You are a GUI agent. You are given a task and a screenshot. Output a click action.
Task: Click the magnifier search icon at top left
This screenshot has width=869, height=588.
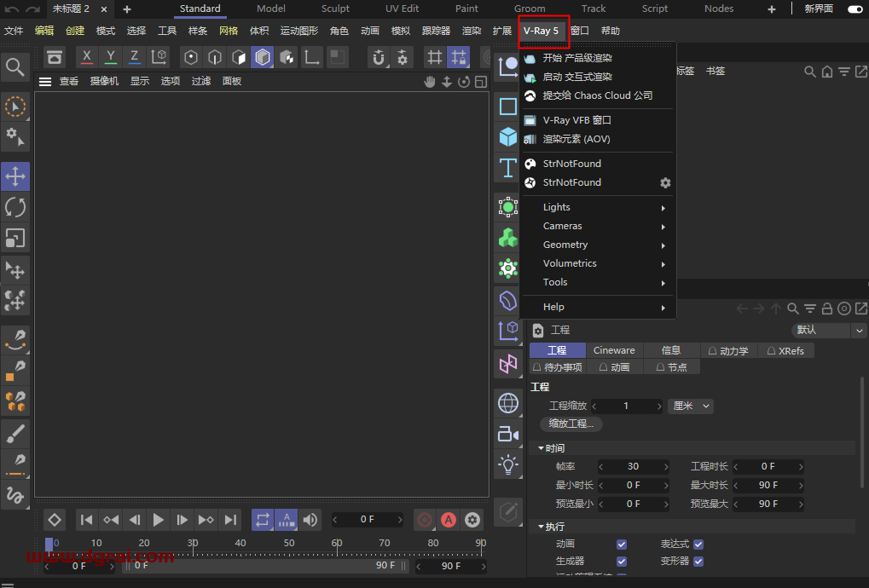(x=15, y=67)
